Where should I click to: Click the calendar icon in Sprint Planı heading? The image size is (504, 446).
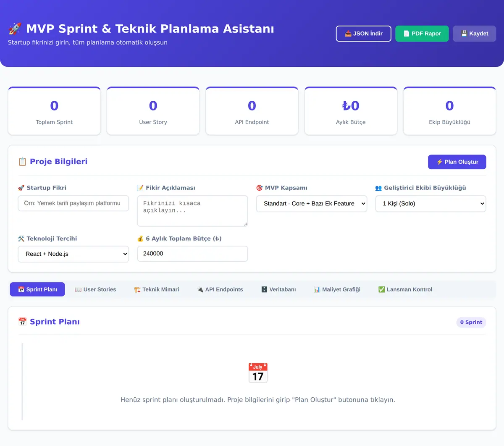point(22,322)
